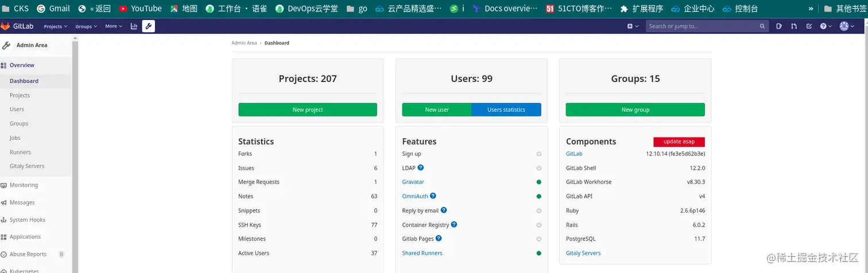
Task: Open the Issues icon in navbar
Action: click(x=779, y=26)
